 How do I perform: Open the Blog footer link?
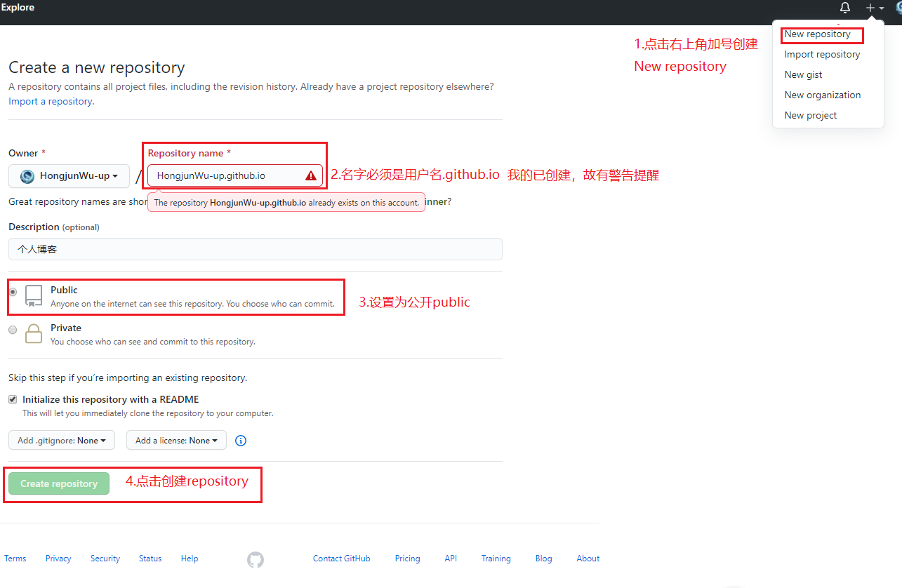(544, 559)
